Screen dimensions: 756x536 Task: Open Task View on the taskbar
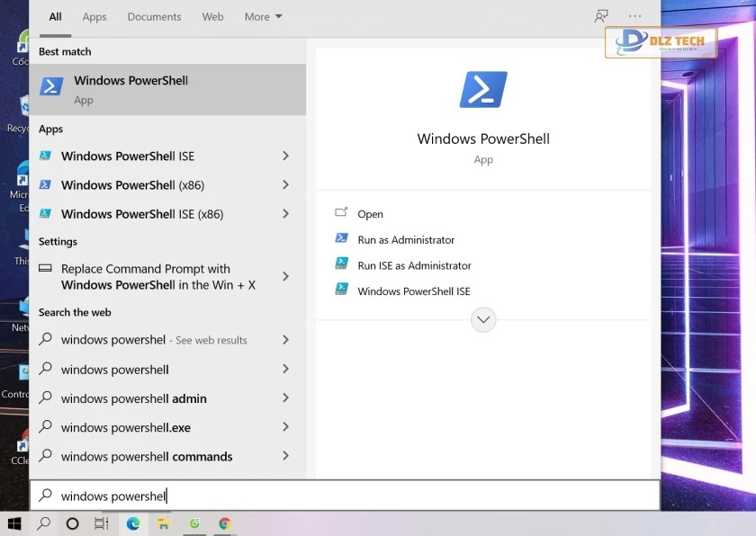(x=102, y=523)
